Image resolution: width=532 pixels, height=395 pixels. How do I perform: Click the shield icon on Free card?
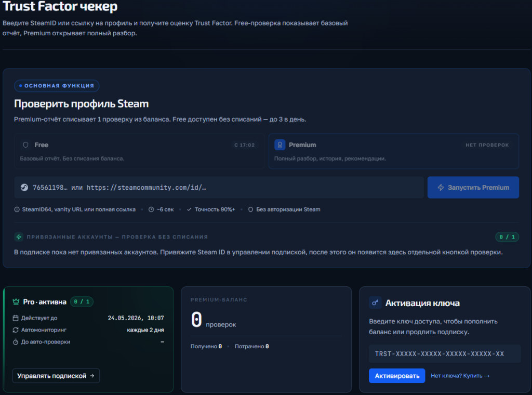pyautogui.click(x=25, y=145)
